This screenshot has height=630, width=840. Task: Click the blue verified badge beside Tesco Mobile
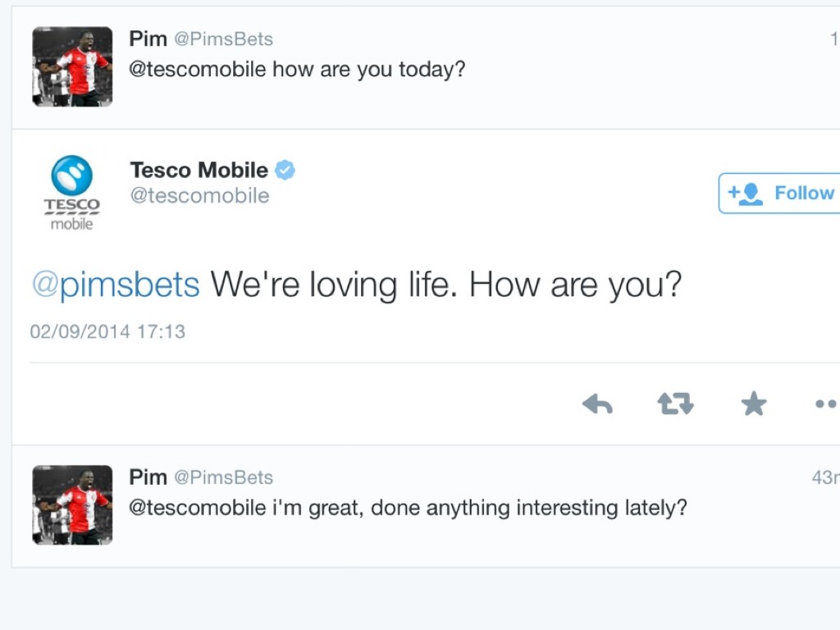pos(285,171)
